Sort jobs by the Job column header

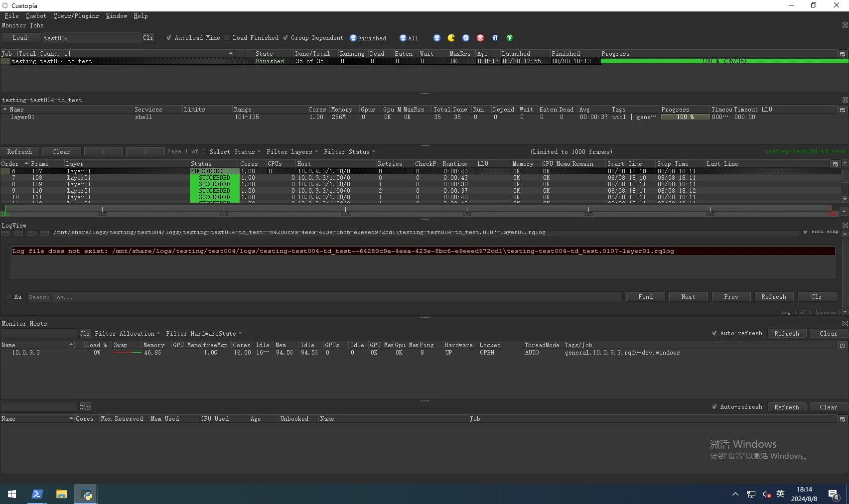coord(117,54)
